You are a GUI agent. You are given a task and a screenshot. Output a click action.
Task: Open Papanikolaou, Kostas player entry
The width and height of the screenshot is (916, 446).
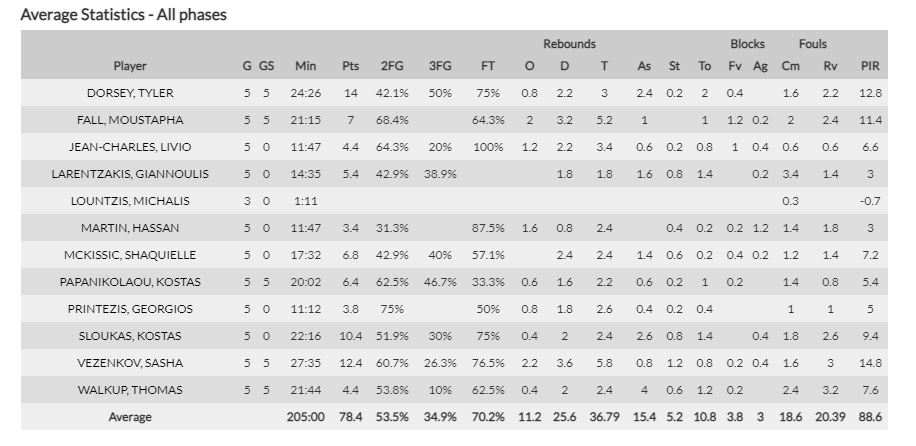coord(130,282)
